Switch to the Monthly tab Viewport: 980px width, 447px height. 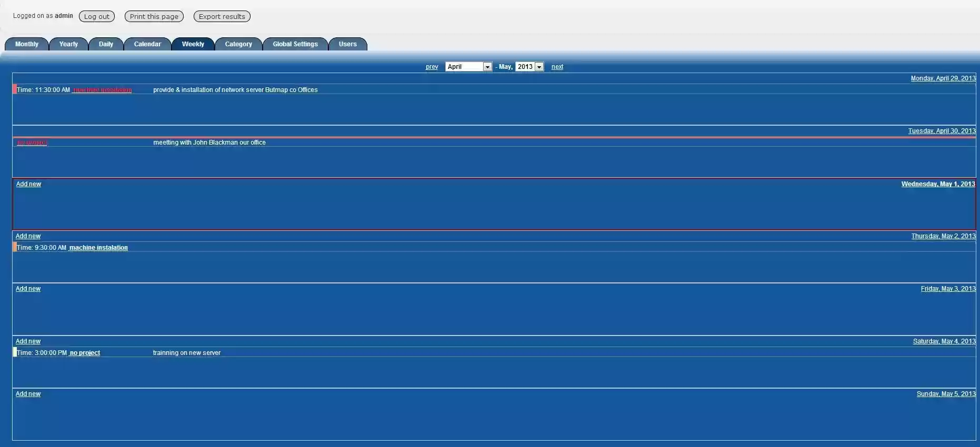click(27, 44)
